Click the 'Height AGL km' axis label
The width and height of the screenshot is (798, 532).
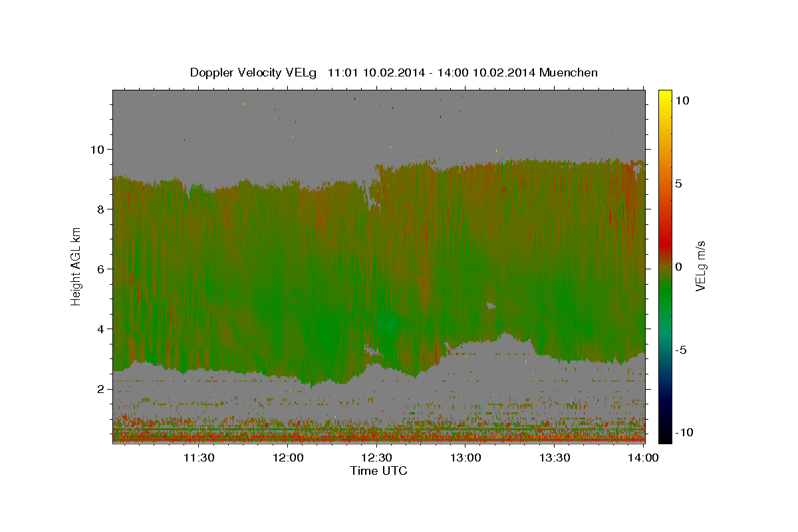pyautogui.click(x=76, y=266)
